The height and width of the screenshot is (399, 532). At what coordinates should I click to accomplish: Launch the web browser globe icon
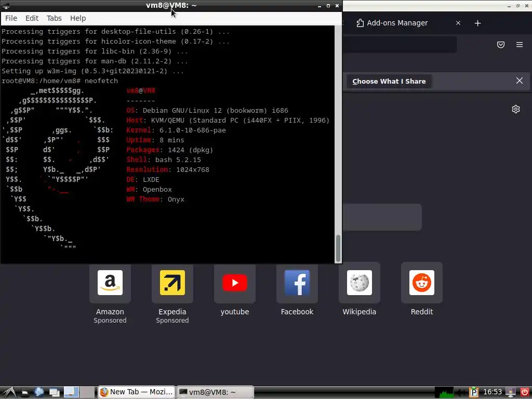[x=38, y=392]
